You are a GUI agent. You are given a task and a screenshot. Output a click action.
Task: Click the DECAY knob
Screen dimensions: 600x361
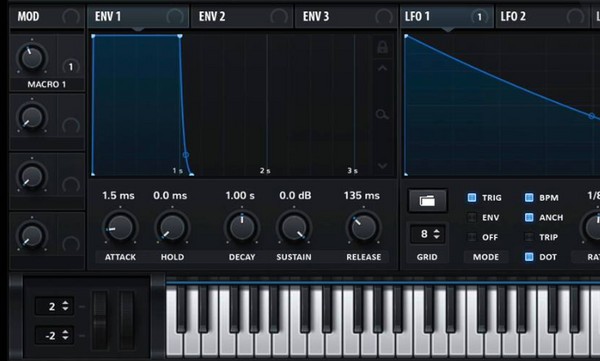tap(242, 227)
